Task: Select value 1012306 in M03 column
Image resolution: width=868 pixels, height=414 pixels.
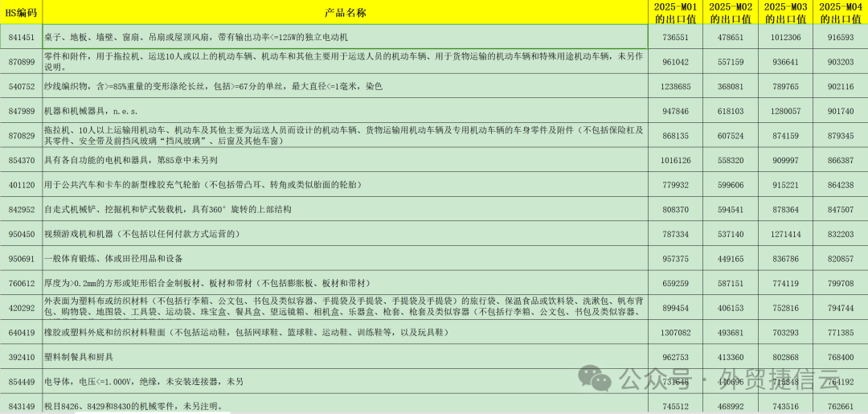Action: 784,37
